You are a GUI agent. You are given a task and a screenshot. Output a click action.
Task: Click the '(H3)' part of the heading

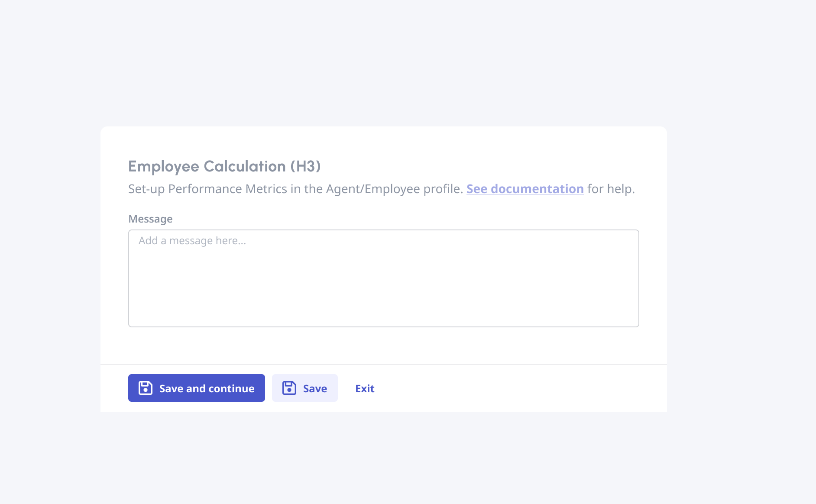pos(305,166)
